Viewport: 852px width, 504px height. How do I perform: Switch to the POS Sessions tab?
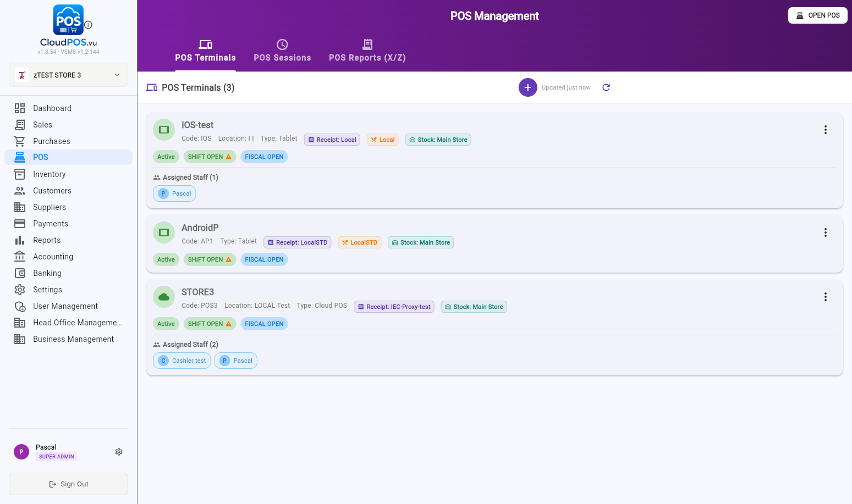pos(282,51)
